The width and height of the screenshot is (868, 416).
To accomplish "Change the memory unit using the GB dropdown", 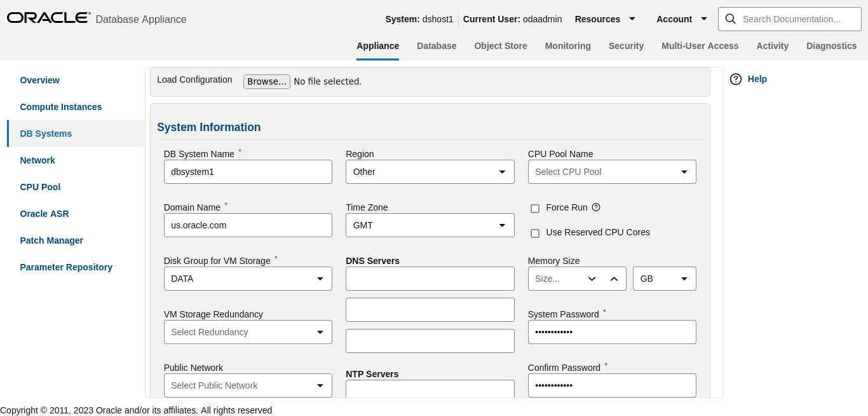I will click(684, 278).
